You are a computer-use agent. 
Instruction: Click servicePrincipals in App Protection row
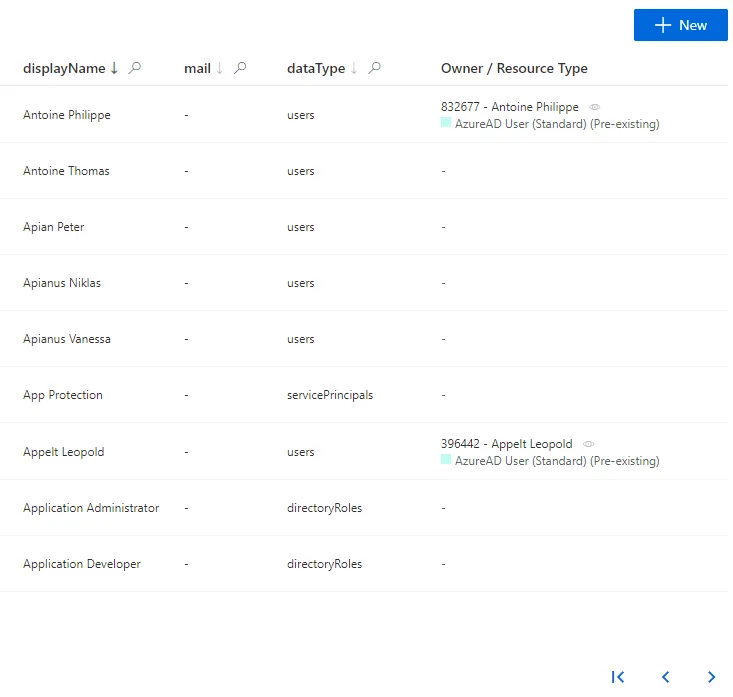330,395
